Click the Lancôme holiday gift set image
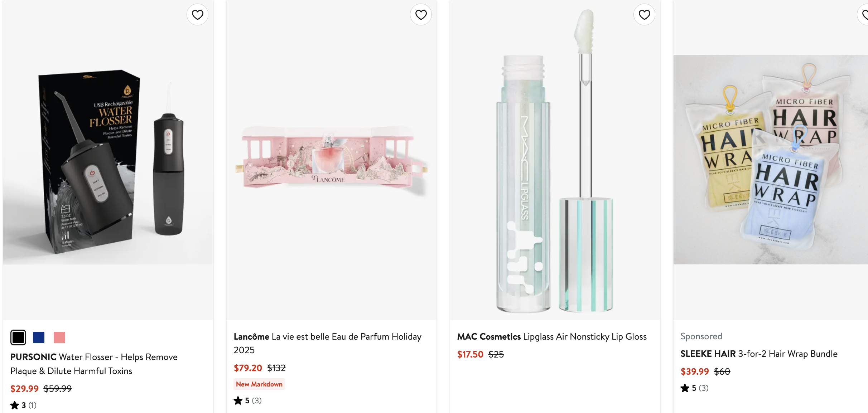The height and width of the screenshot is (413, 868). point(331,157)
